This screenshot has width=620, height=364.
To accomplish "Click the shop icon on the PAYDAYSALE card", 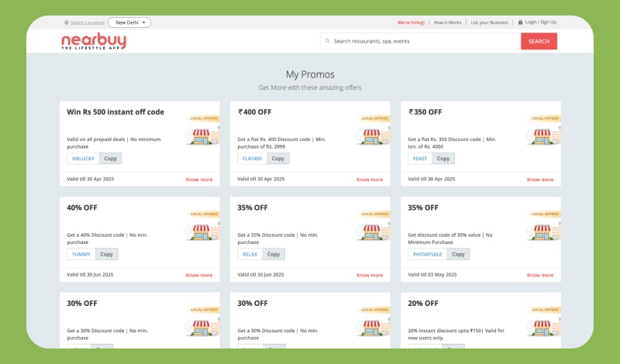I will [x=544, y=232].
